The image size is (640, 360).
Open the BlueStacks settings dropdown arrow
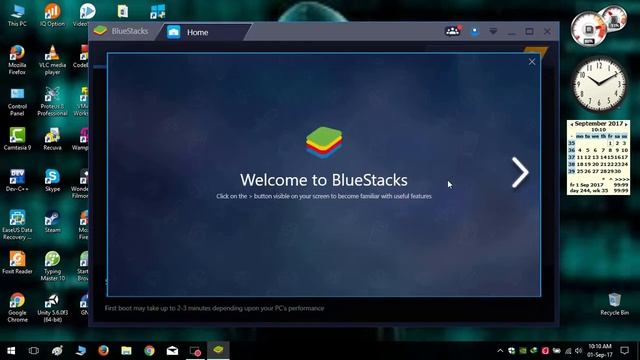click(x=493, y=31)
